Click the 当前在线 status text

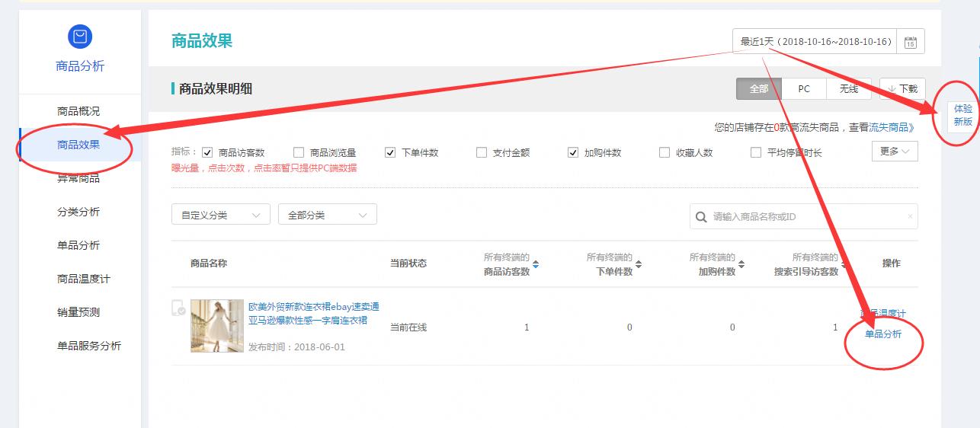408,327
